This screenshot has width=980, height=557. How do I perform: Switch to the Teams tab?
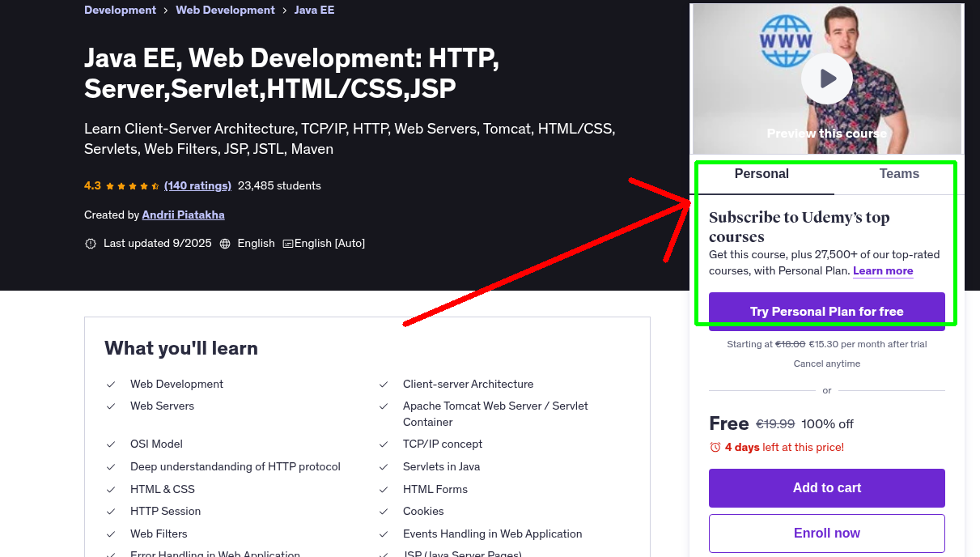899,174
